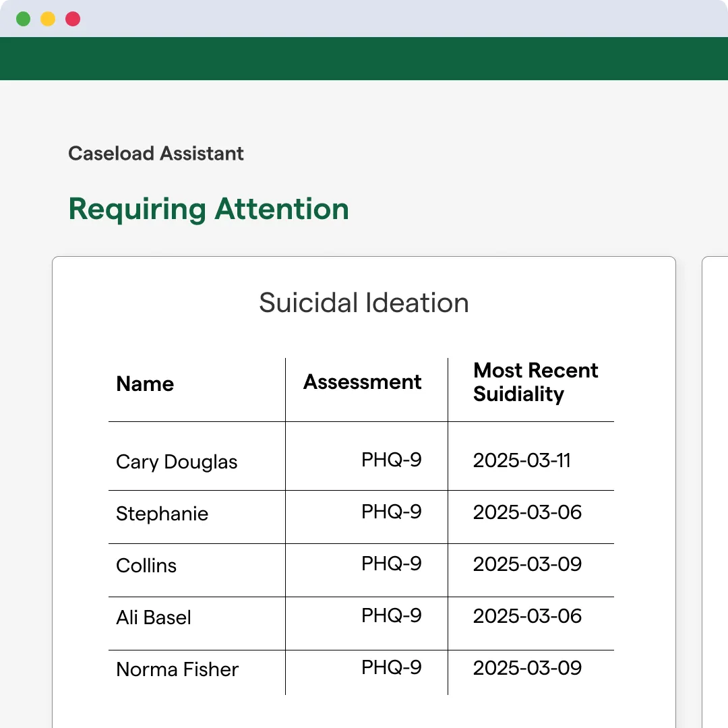Open Cary Douglas patient record
Viewport: 728px width, 728px height.
(x=177, y=462)
